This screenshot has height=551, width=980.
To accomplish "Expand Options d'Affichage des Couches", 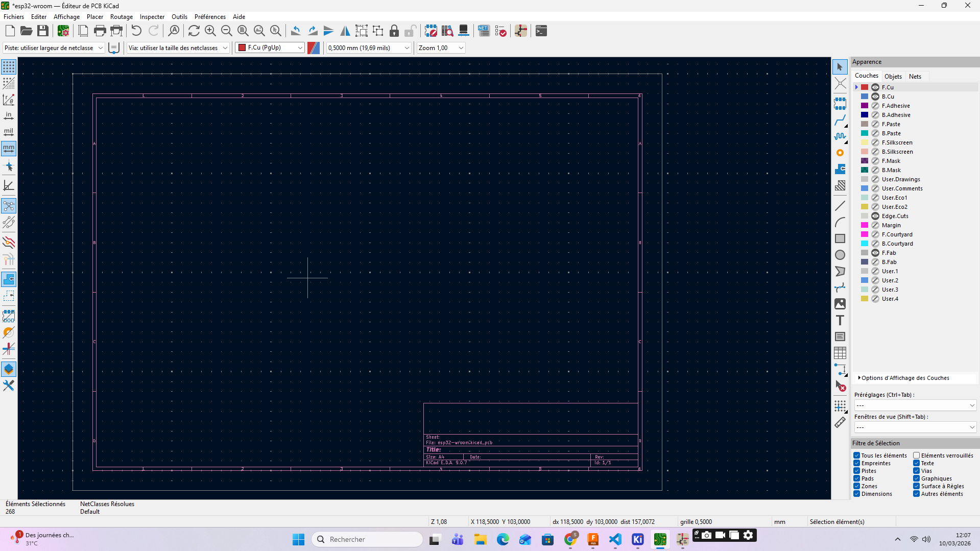I will (903, 378).
